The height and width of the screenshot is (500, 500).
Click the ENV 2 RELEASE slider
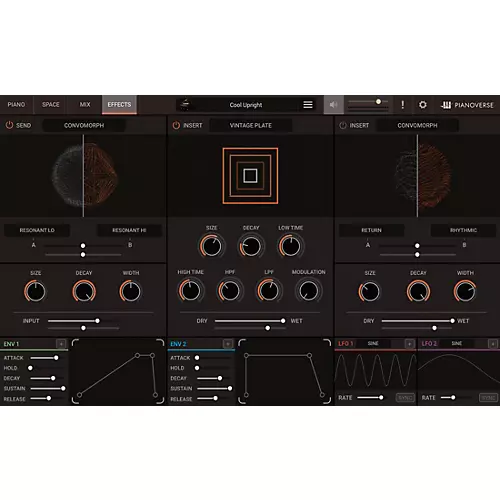[213, 398]
